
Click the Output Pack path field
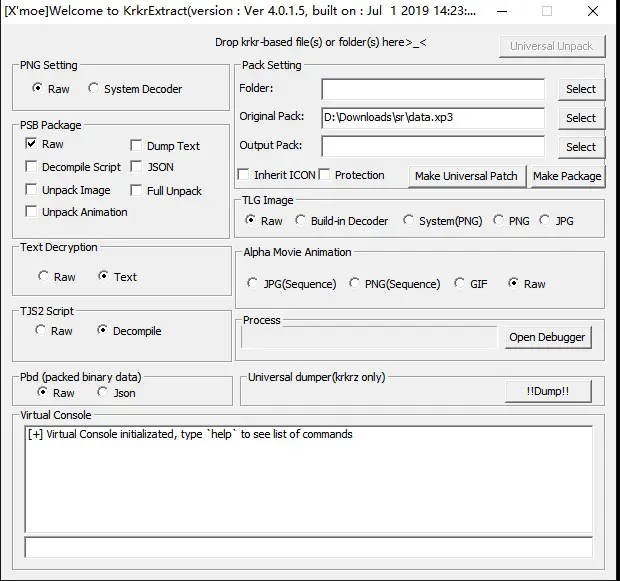433,147
